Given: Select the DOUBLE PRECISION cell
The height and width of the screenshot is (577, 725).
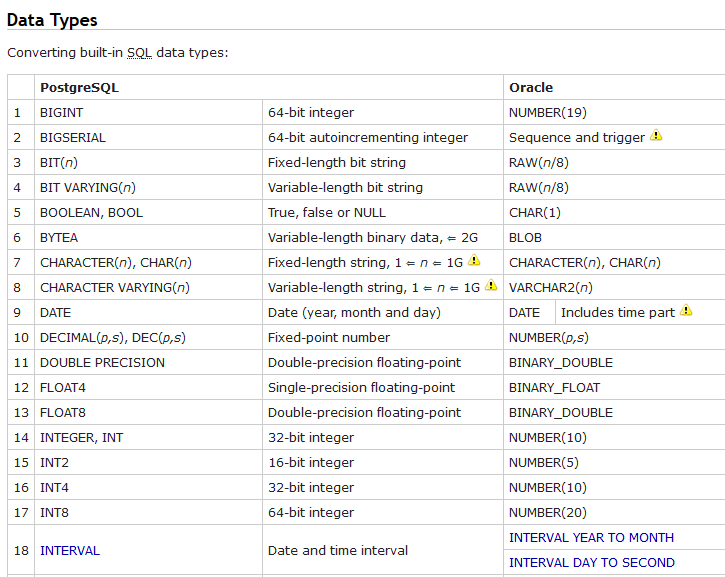Looking at the screenshot, I should pos(148,362).
